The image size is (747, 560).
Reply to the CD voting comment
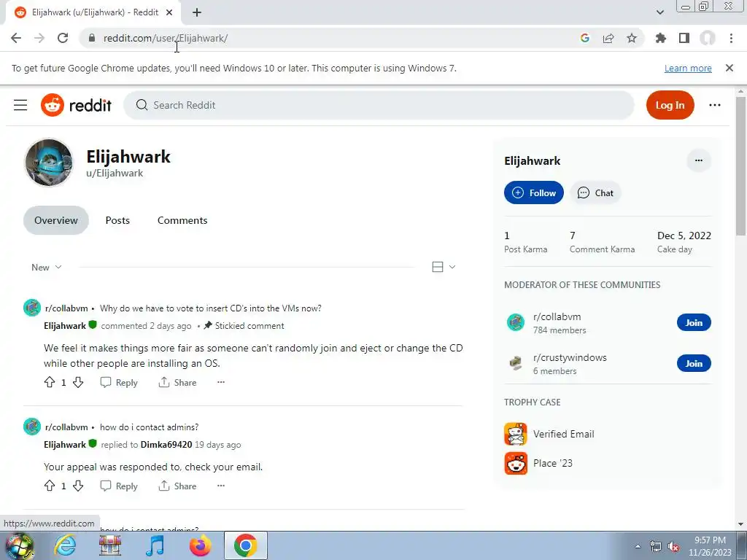coord(119,382)
